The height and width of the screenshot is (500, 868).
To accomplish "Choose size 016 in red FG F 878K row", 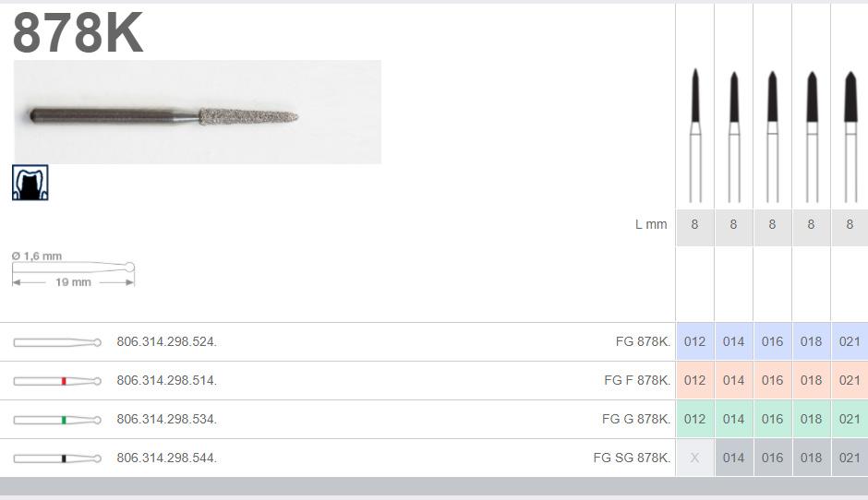I will [x=772, y=380].
